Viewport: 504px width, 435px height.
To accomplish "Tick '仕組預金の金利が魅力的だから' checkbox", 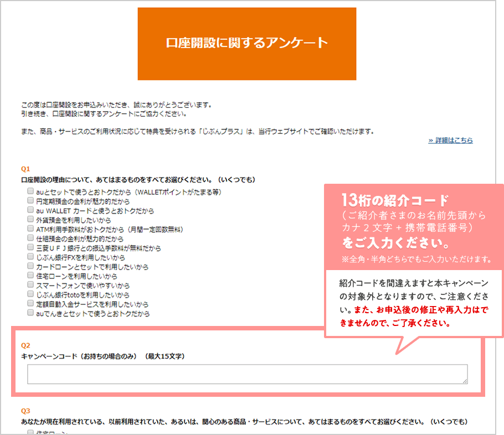I will point(31,239).
